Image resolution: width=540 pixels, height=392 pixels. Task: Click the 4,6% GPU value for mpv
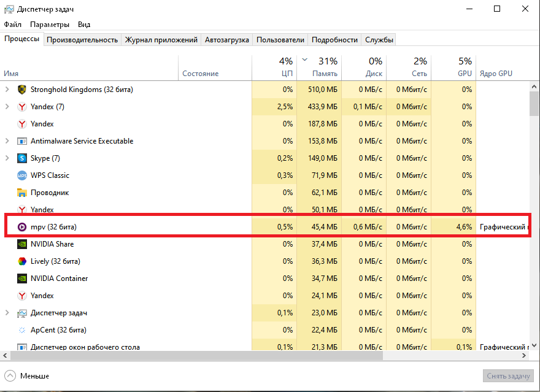(465, 227)
